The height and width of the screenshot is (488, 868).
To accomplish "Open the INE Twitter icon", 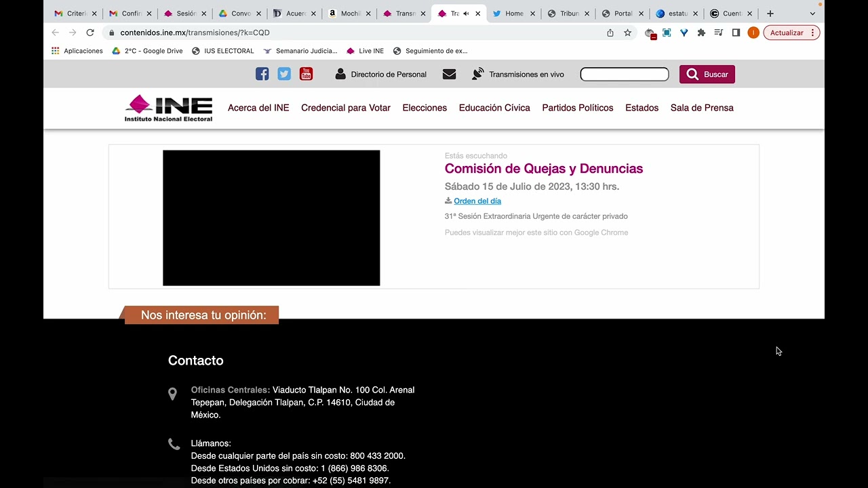I will click(284, 74).
